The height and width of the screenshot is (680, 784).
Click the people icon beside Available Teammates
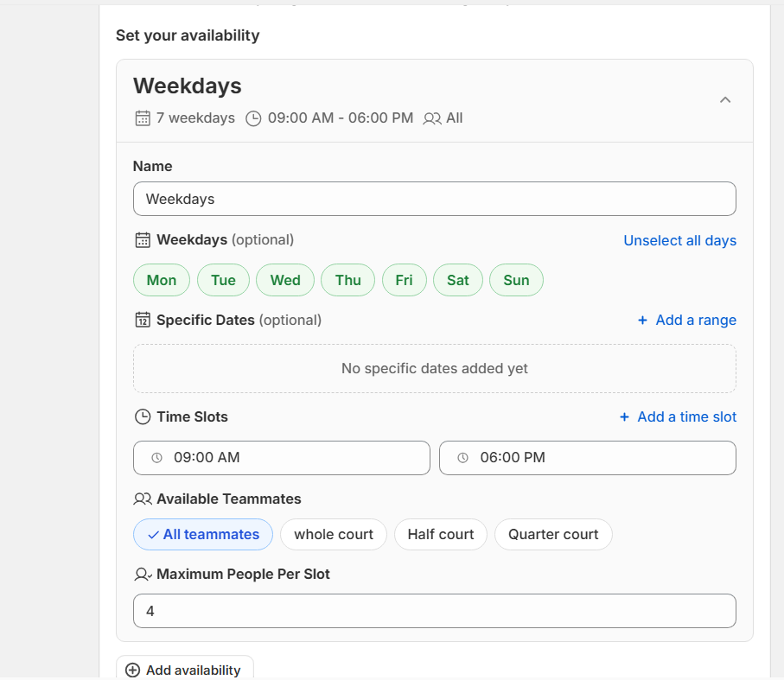[x=143, y=499]
